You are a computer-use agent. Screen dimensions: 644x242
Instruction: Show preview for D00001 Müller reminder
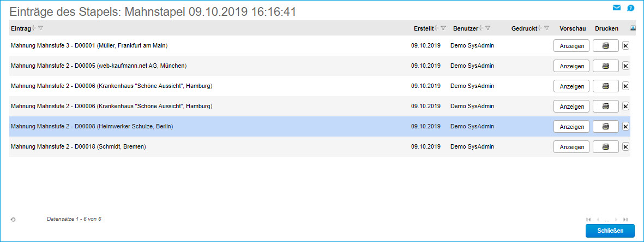[x=571, y=46]
